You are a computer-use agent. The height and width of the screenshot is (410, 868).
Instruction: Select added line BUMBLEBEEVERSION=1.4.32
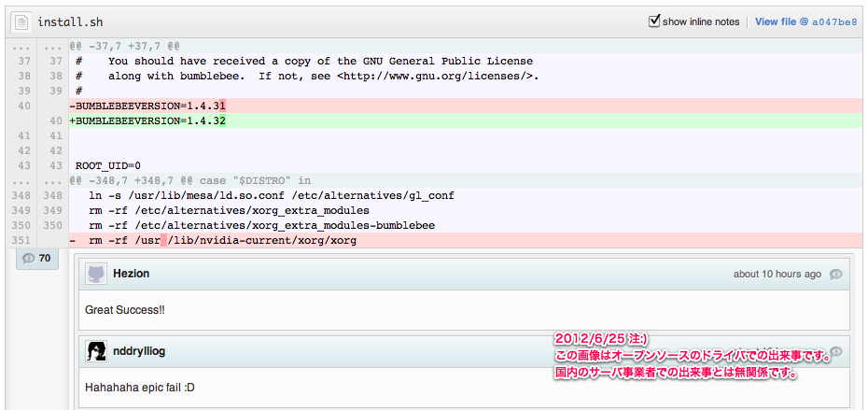coord(149,121)
